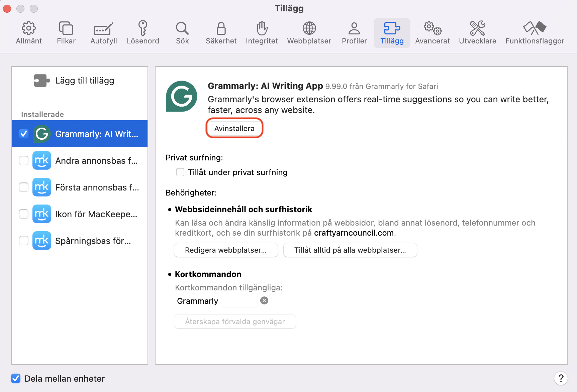The width and height of the screenshot is (577, 392).
Task: Click Redigera webbplatser button
Action: click(x=226, y=250)
